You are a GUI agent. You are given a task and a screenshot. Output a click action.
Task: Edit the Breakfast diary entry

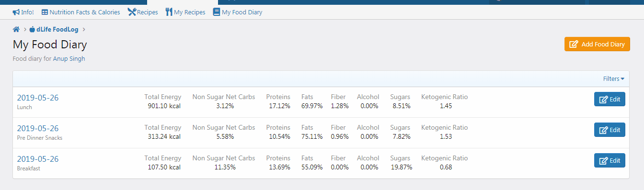pyautogui.click(x=609, y=160)
